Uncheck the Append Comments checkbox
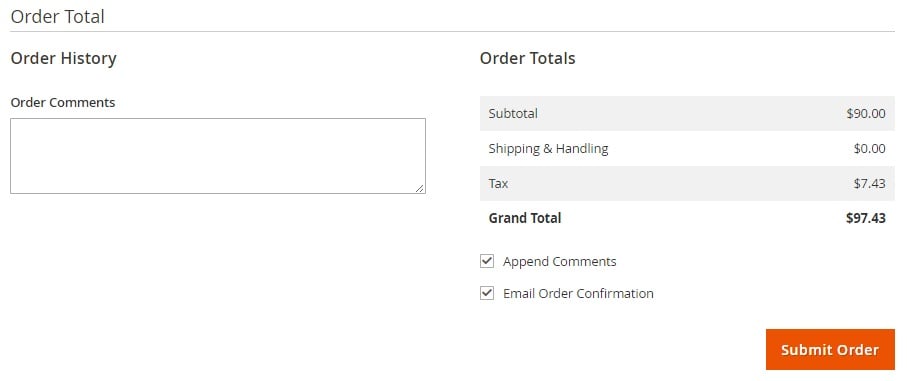Viewport: 907px width, 381px height. [487, 261]
